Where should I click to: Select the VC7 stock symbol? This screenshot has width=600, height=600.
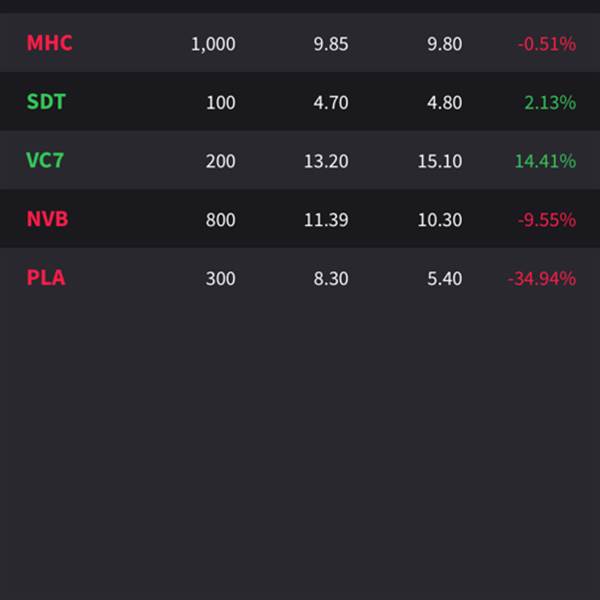tap(45, 160)
